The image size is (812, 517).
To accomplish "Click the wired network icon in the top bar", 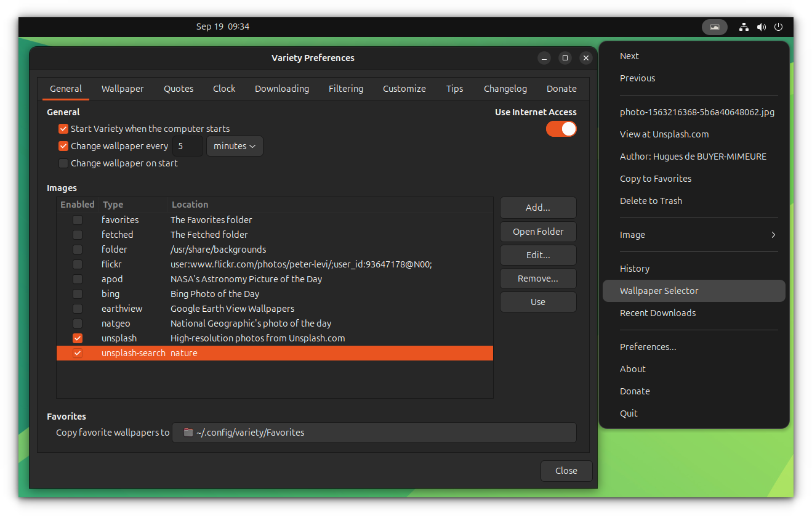I will point(744,26).
